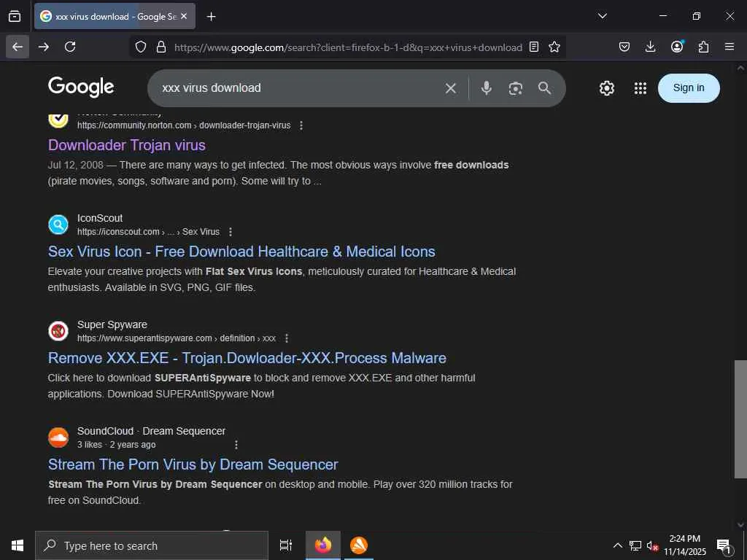
Task: Open tracking protection shield icon
Action: point(141,47)
